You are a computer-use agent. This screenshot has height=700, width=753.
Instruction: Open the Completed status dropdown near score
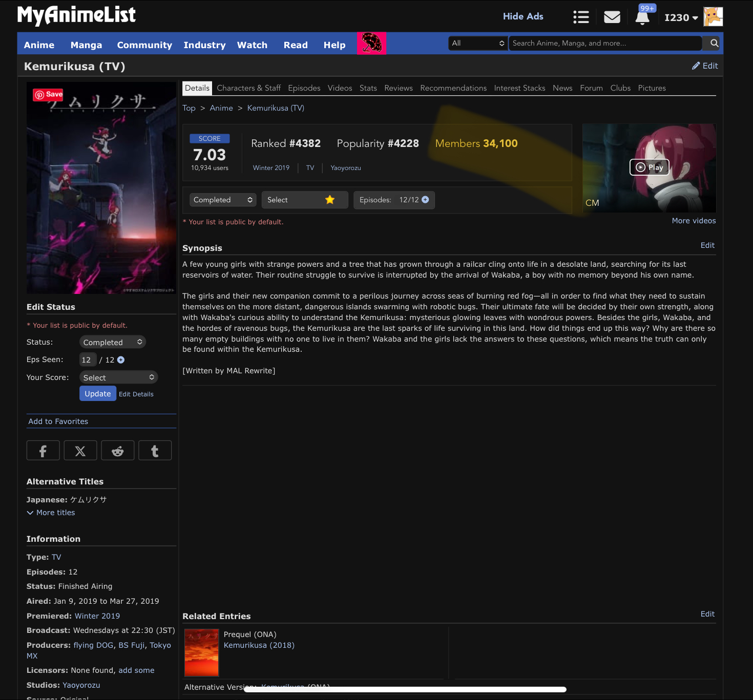coord(223,200)
